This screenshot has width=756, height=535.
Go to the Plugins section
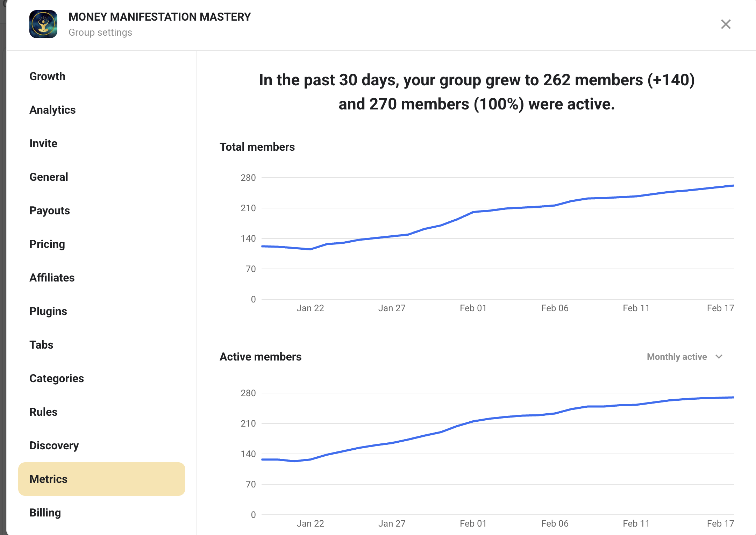[x=48, y=311]
